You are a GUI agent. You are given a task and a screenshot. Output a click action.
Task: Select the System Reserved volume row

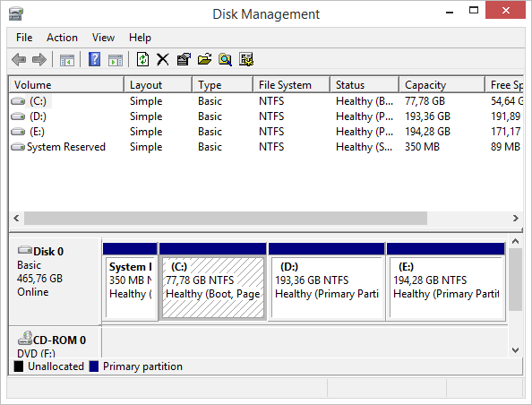(x=266, y=147)
